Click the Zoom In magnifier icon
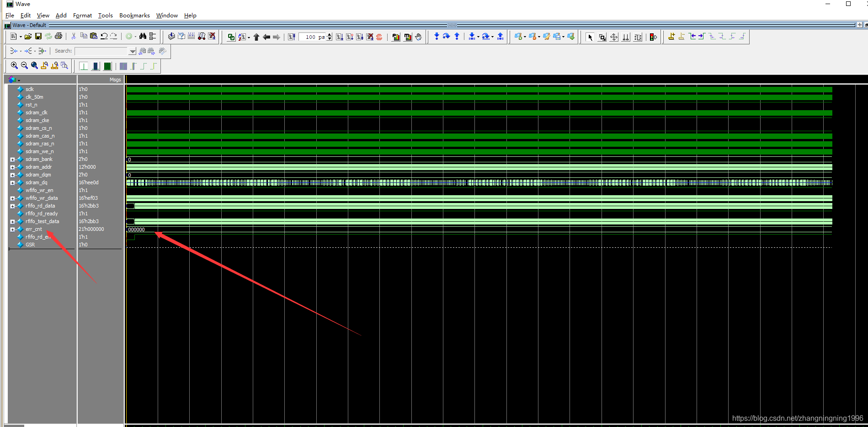This screenshot has height=427, width=868. pyautogui.click(x=14, y=65)
